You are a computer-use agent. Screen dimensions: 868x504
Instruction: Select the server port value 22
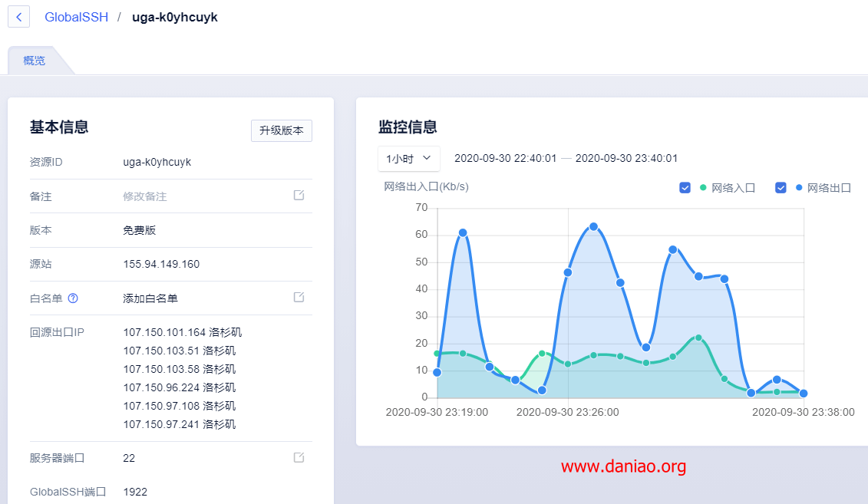(129, 458)
